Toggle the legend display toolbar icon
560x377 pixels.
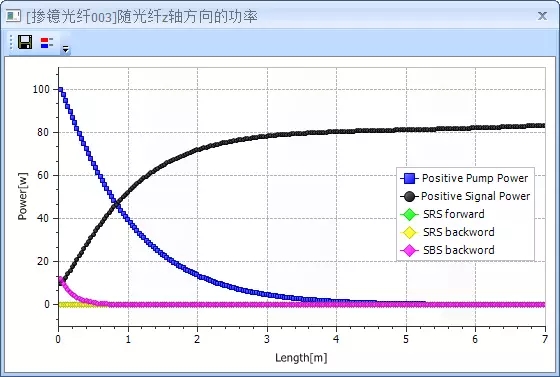tap(47, 42)
